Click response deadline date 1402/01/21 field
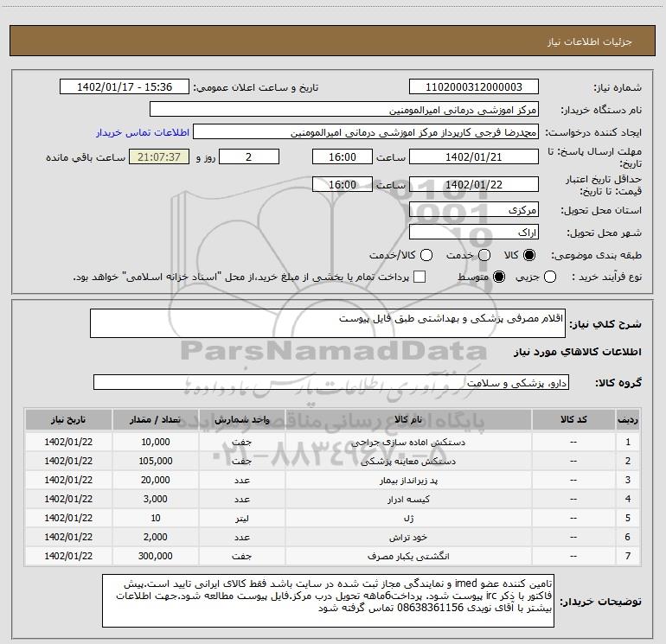 coord(474,156)
